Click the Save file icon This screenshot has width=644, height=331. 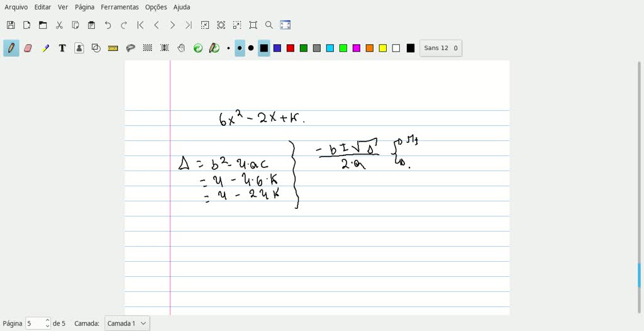(x=11, y=25)
